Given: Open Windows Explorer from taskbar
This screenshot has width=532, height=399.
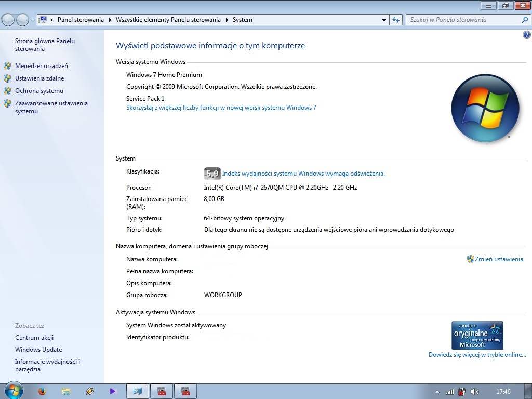Looking at the screenshot, I should [x=66, y=392].
